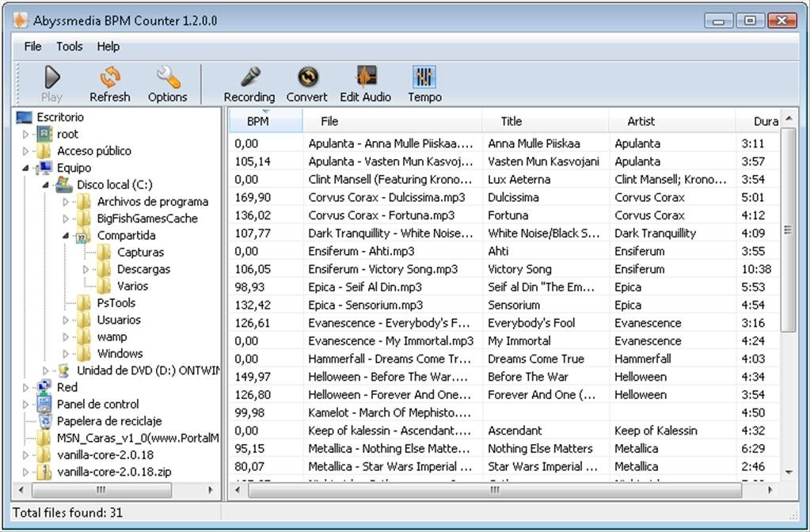Click the Papelera de reciclaje icon
The height and width of the screenshot is (532, 810).
[x=45, y=421]
